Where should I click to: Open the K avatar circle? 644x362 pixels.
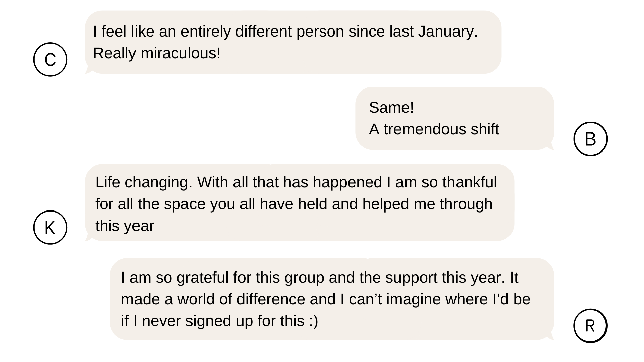click(x=50, y=227)
